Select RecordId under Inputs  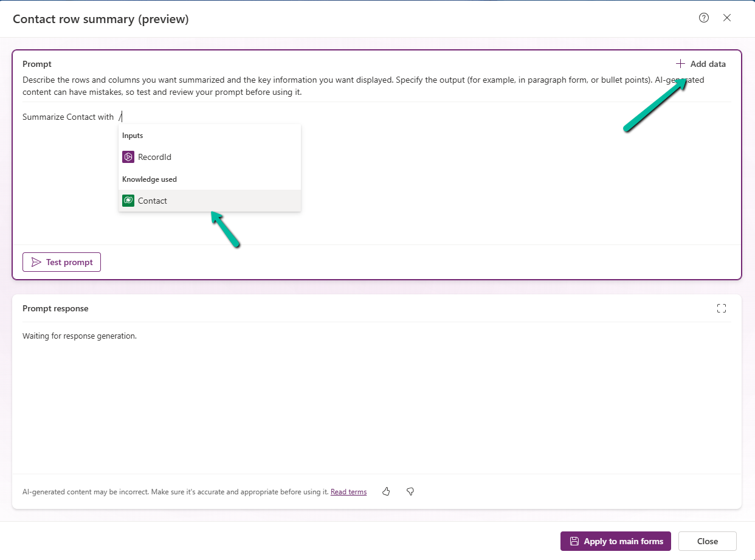point(154,156)
